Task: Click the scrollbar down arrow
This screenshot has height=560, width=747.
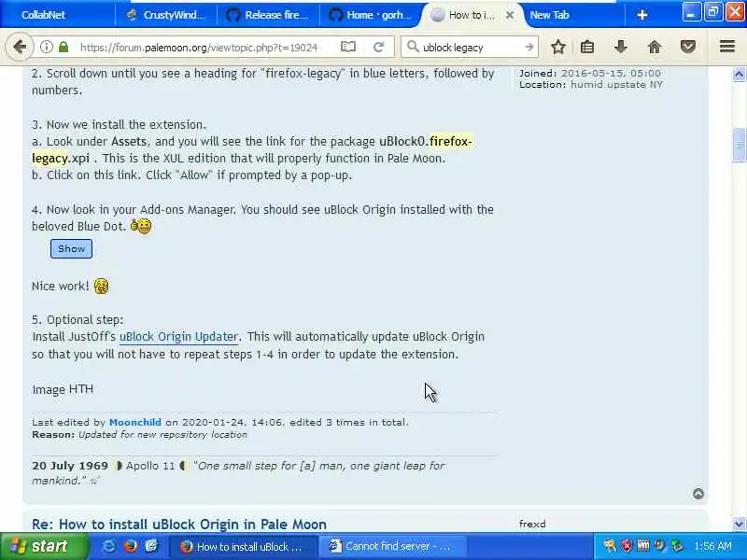Action: tap(739, 525)
